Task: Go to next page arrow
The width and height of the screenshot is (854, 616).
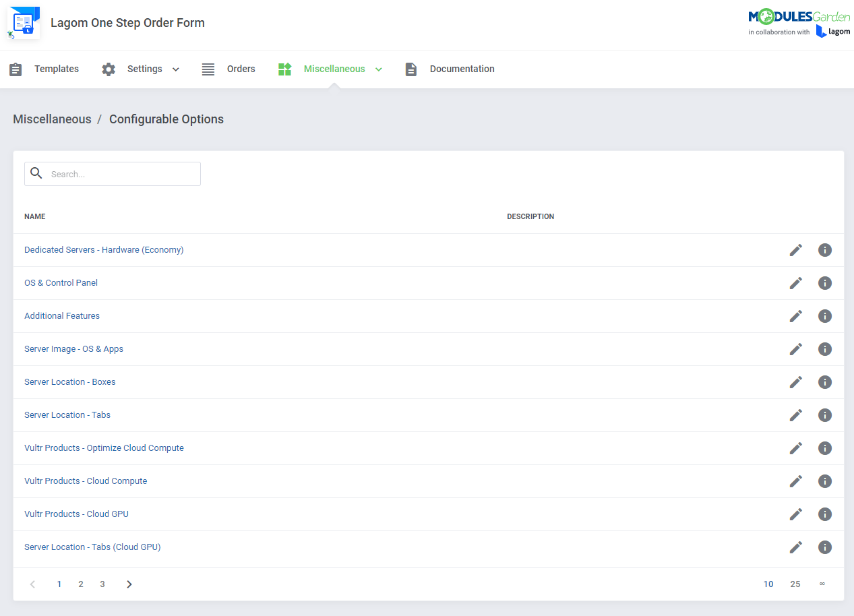Action: point(129,584)
